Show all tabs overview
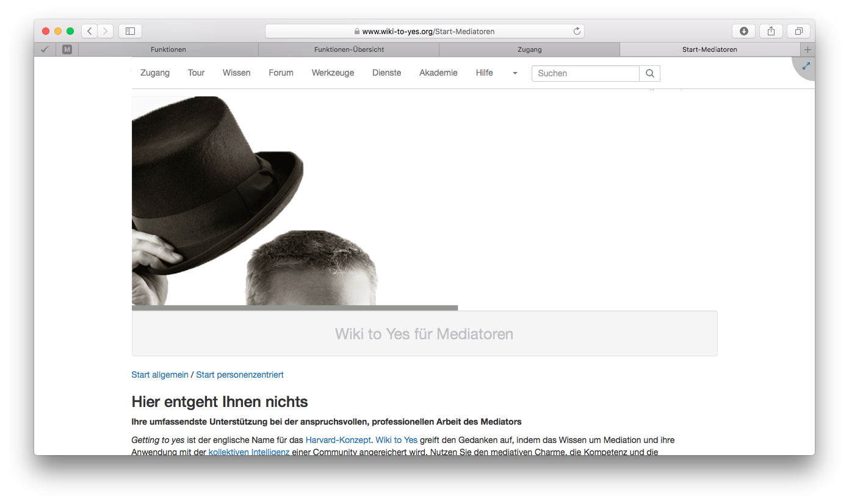This screenshot has width=849, height=504. coord(798,31)
